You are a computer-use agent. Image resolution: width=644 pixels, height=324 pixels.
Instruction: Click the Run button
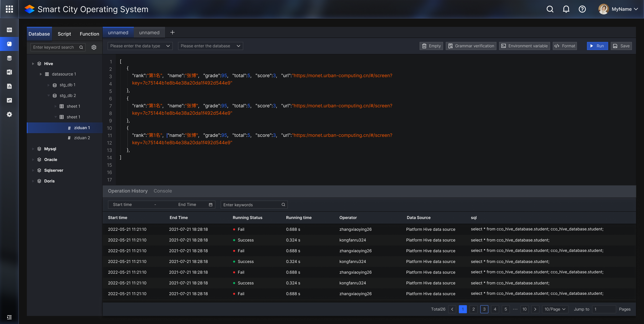597,46
